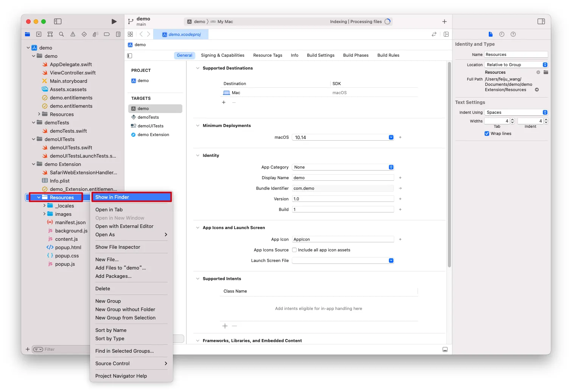Open the Issue navigator warning icon
Image resolution: width=572 pixels, height=392 pixels.
click(73, 34)
